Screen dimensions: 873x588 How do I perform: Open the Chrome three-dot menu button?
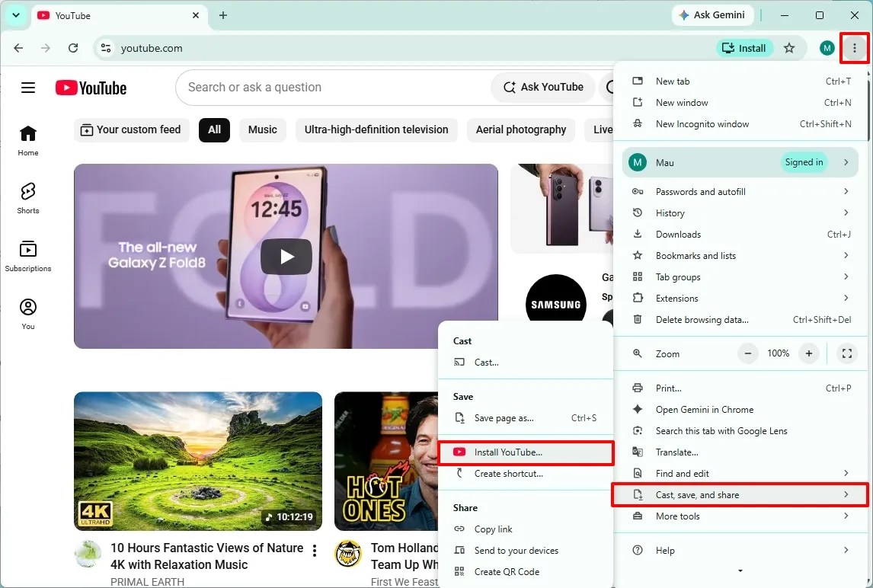(x=854, y=49)
